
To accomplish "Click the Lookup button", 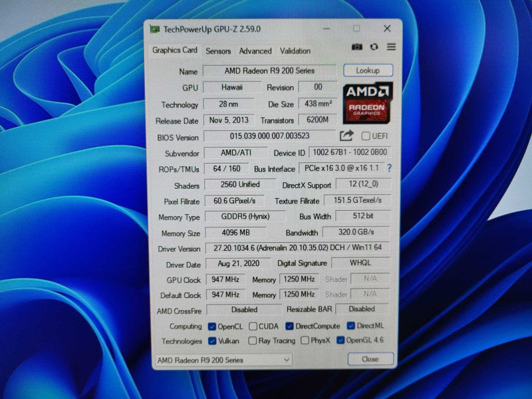I will point(368,70).
